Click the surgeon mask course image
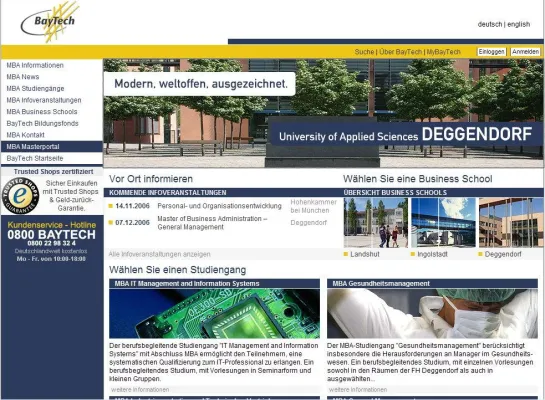 [432, 313]
